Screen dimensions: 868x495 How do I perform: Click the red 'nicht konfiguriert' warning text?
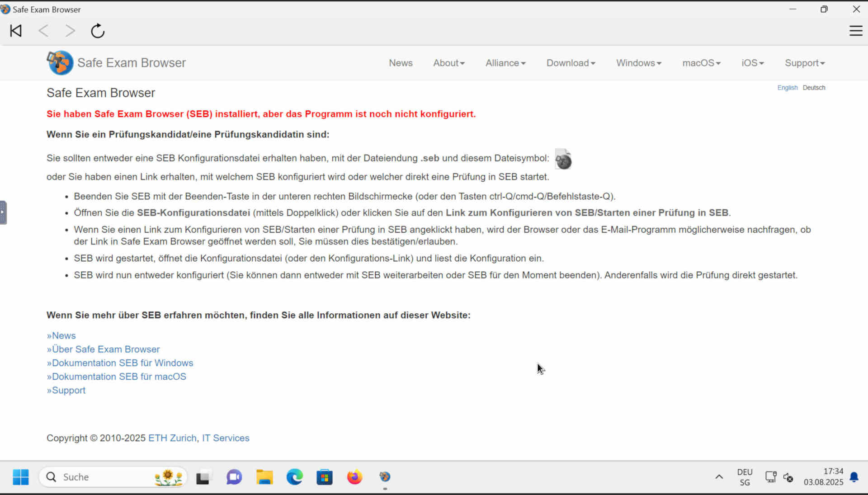(261, 114)
